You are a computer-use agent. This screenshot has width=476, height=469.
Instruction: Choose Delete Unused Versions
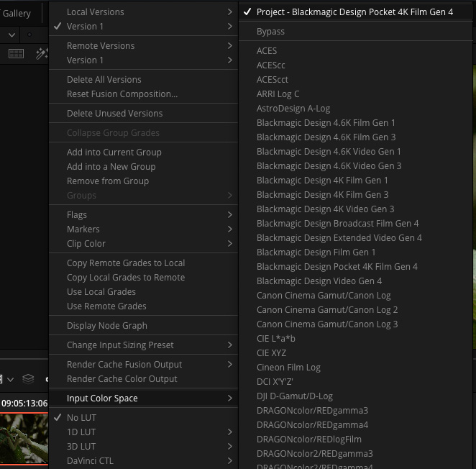pos(143,114)
